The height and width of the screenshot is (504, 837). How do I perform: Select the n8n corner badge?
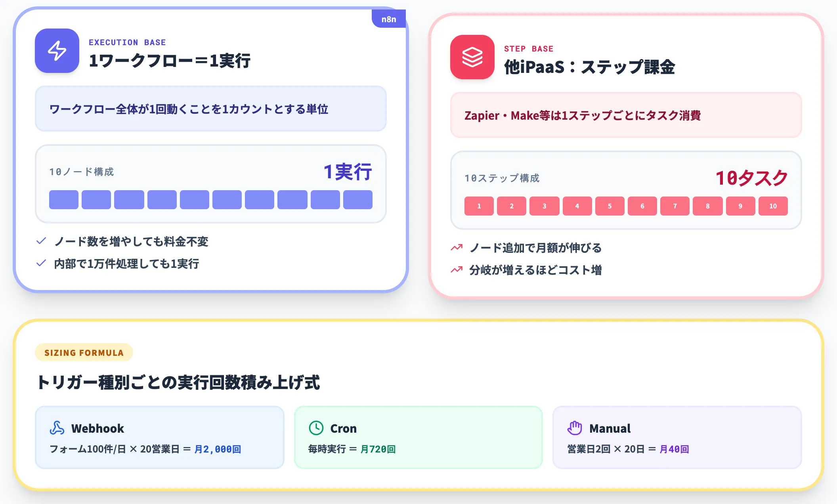389,19
